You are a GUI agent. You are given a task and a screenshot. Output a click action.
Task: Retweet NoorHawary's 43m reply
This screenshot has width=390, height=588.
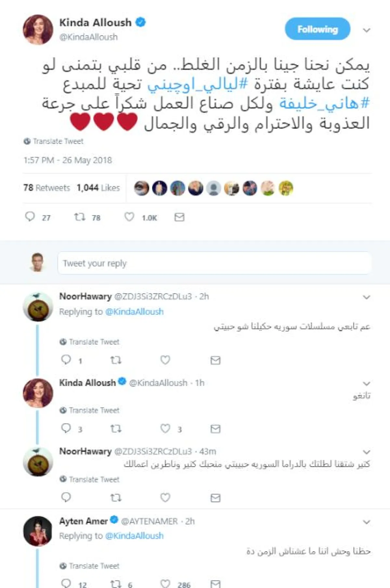tap(116, 498)
